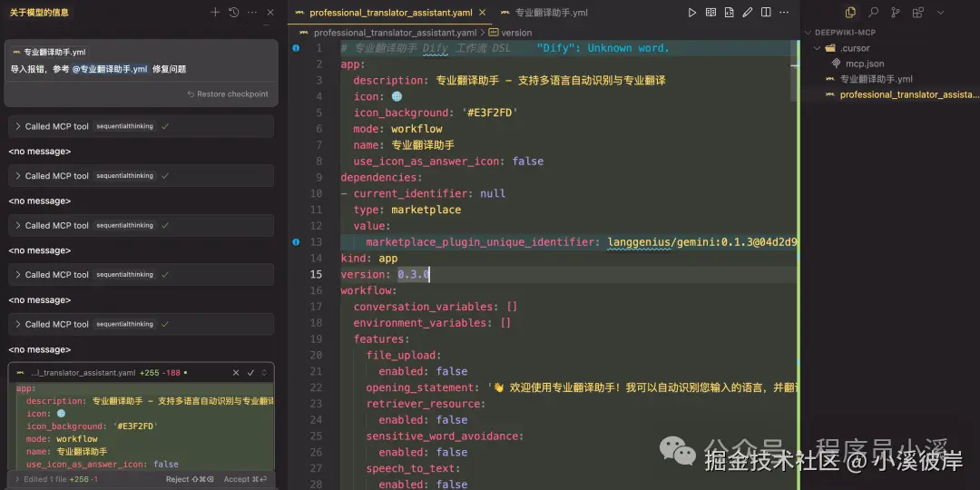Open mcp.json in the explorer
Screen dimensions: 980x490
pyautogui.click(x=865, y=64)
